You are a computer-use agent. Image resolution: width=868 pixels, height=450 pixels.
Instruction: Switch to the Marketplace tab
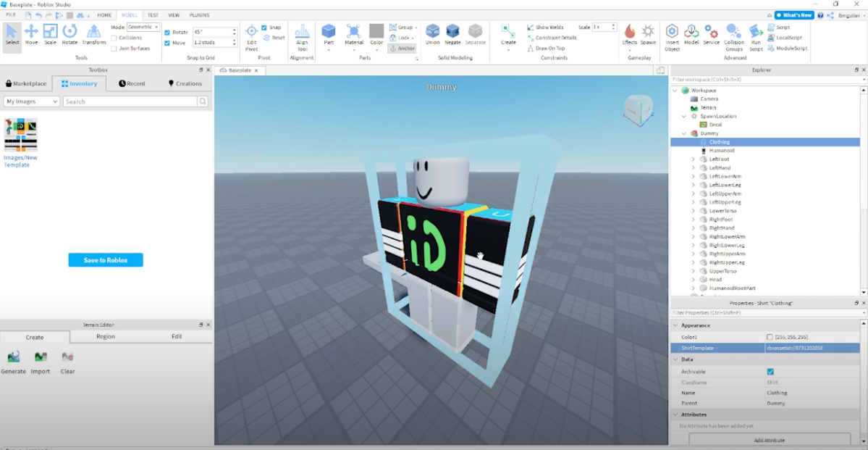click(26, 84)
